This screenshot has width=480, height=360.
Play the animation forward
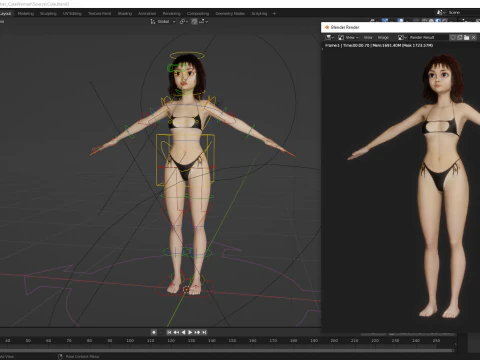[190, 332]
